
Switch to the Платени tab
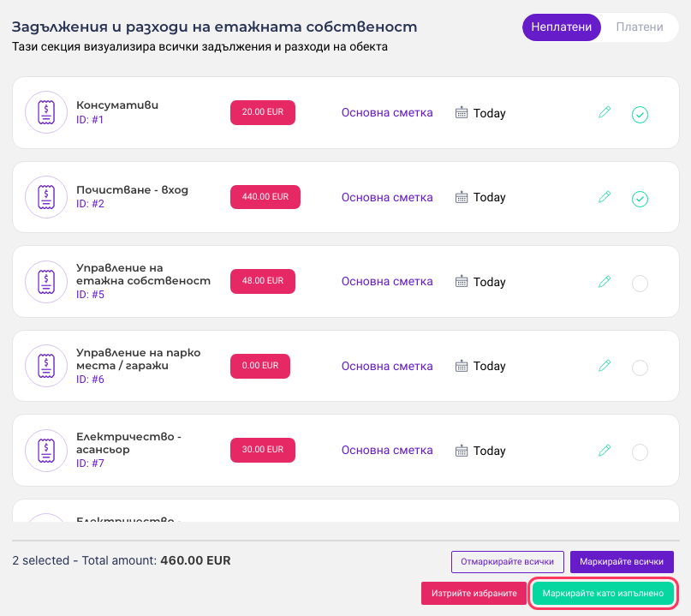click(x=640, y=27)
